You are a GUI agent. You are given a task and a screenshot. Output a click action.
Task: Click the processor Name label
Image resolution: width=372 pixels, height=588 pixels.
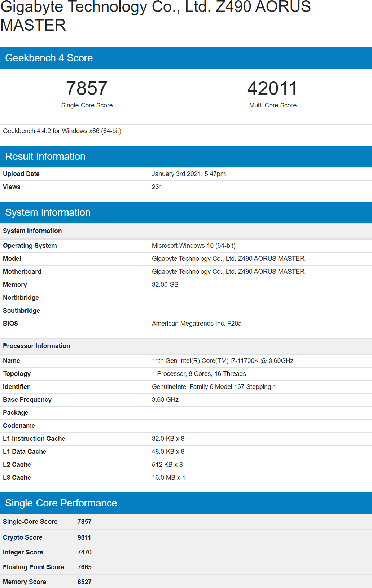(12, 361)
